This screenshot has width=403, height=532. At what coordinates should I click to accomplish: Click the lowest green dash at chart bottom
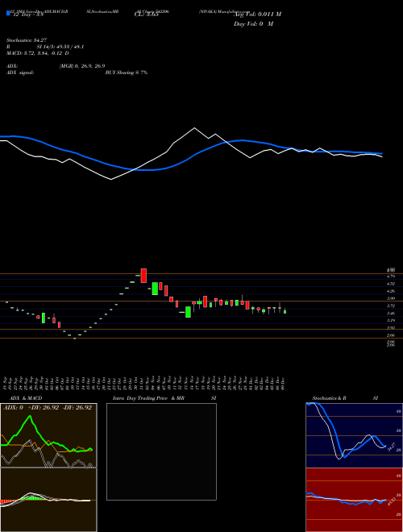pos(75,339)
